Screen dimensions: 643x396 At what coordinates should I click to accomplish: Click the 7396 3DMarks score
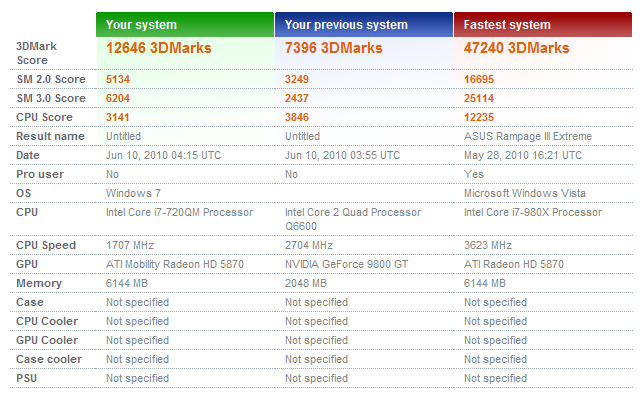(x=333, y=48)
